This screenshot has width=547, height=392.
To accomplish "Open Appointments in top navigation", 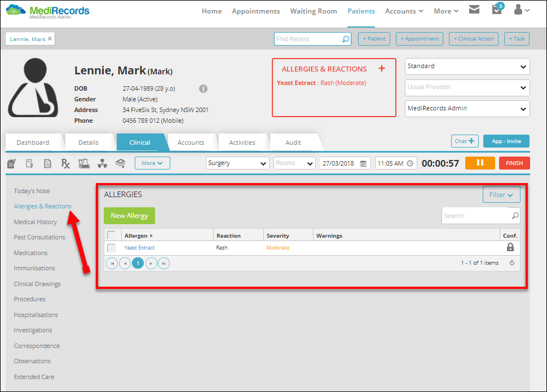I will (255, 11).
